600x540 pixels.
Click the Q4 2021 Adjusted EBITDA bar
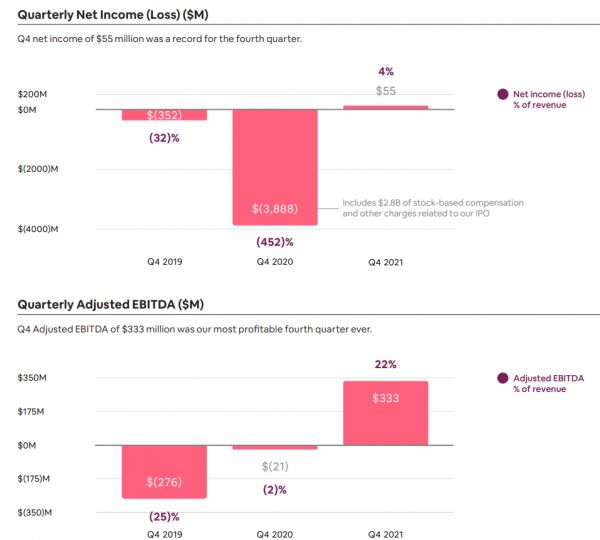point(385,412)
